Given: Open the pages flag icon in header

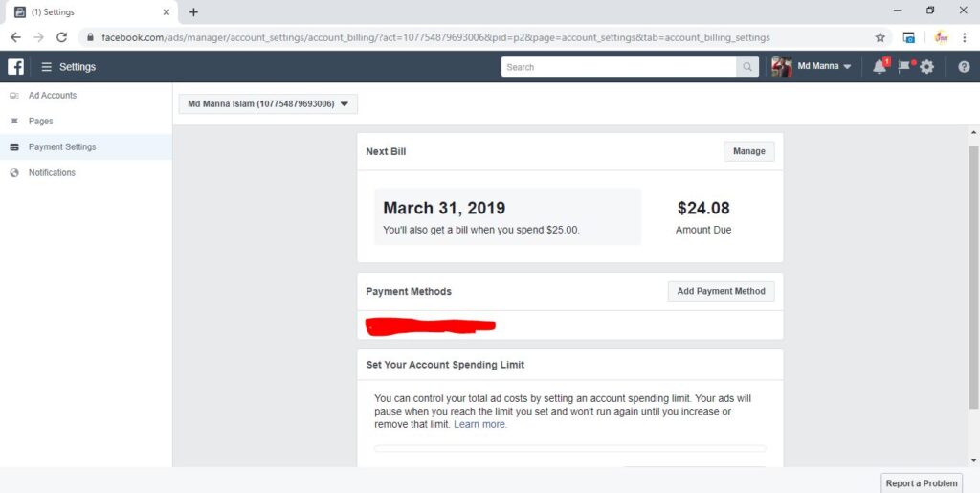Looking at the screenshot, I should pyautogui.click(x=904, y=66).
